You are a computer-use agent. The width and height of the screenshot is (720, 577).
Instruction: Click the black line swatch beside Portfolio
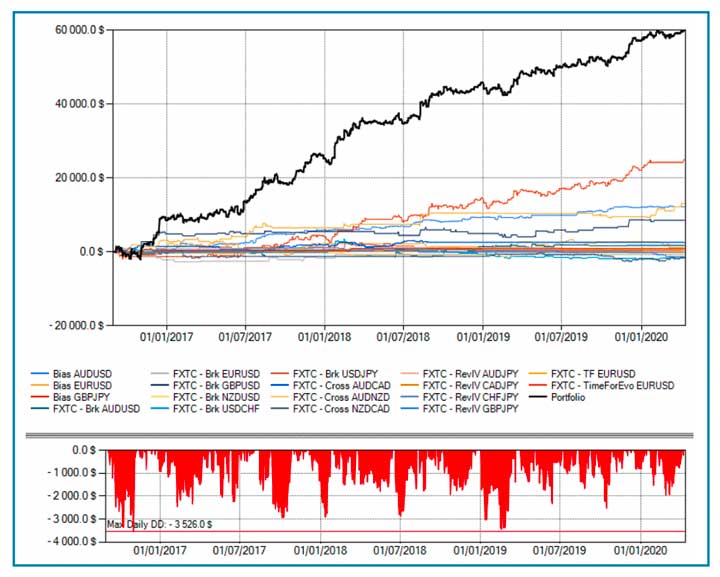[x=538, y=397]
